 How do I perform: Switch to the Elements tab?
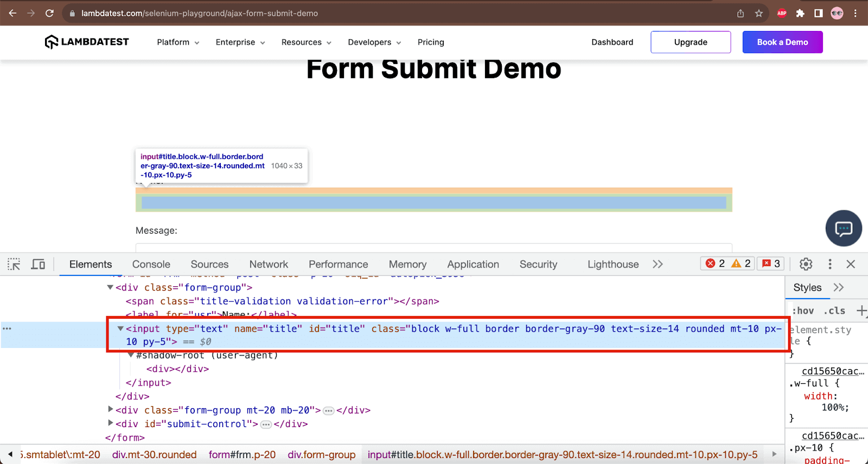(91, 264)
